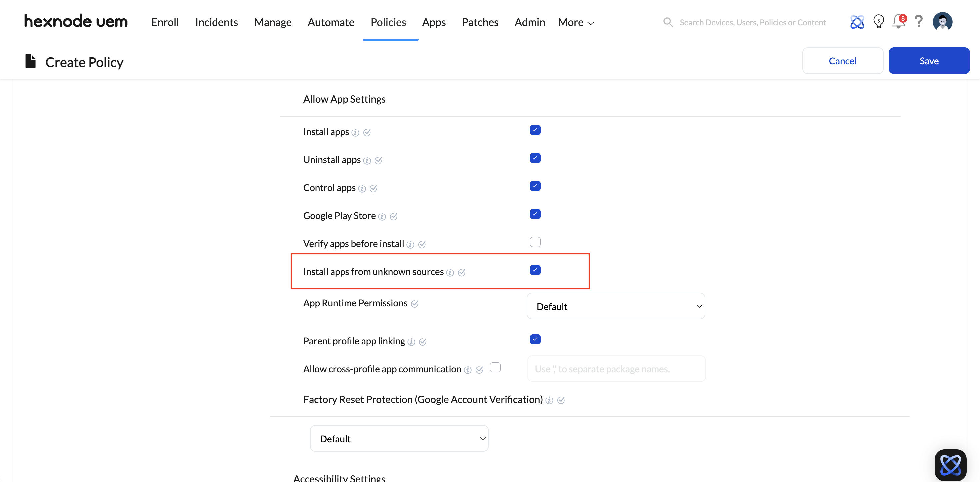Image resolution: width=980 pixels, height=482 pixels.
Task: Uncheck the Install apps checkbox
Action: [x=535, y=130]
